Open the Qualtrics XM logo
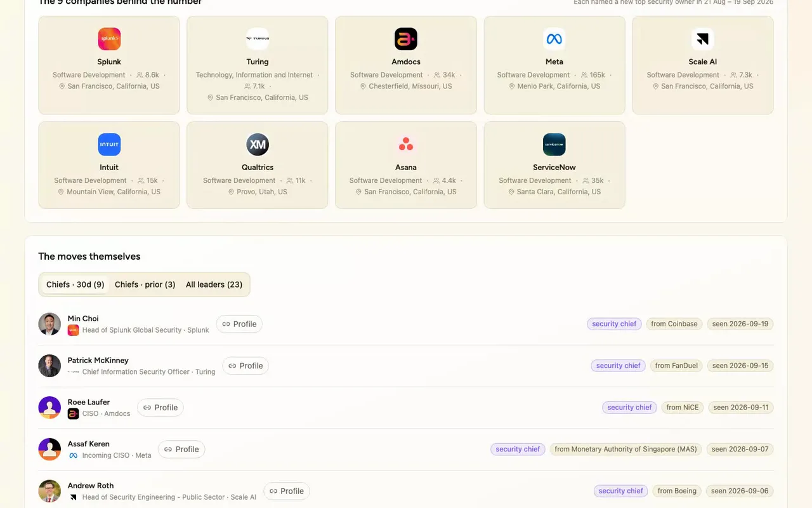The width and height of the screenshot is (812, 508). point(258,144)
